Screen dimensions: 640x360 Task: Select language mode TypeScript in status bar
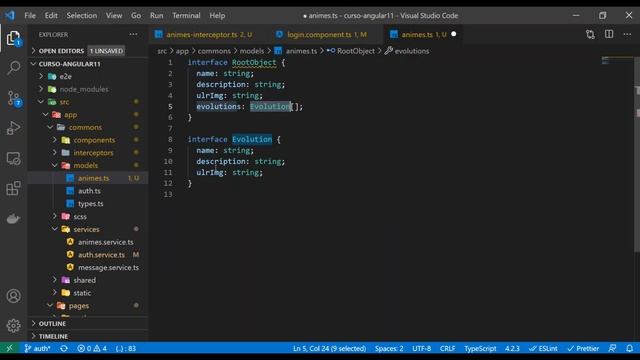pos(480,348)
